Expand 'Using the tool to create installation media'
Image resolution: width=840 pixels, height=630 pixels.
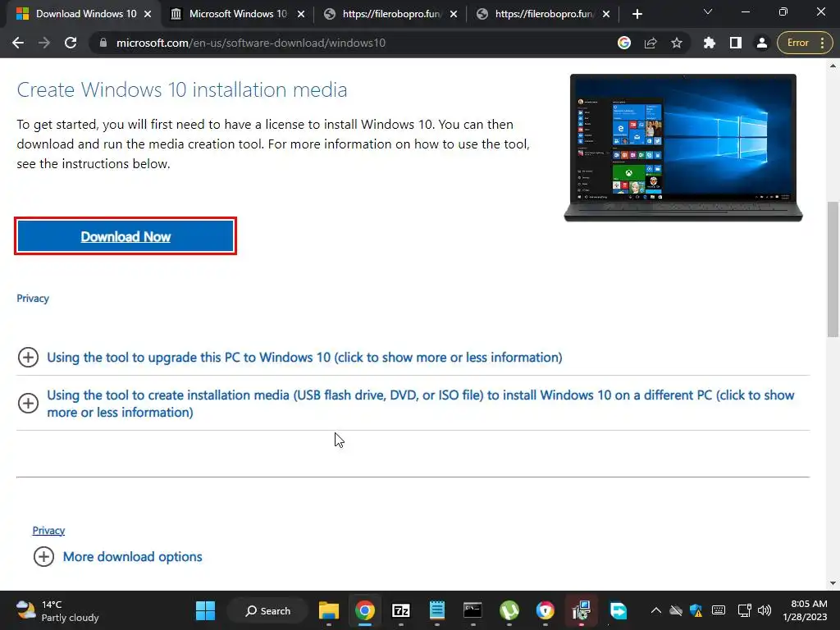(421, 404)
